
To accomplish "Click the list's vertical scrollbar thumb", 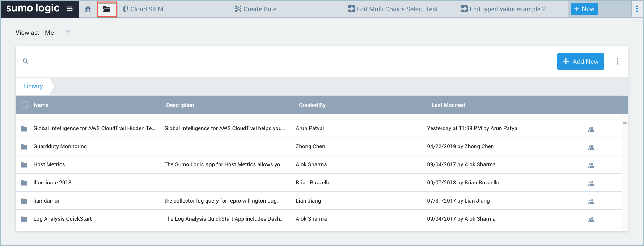I will click(x=624, y=123).
